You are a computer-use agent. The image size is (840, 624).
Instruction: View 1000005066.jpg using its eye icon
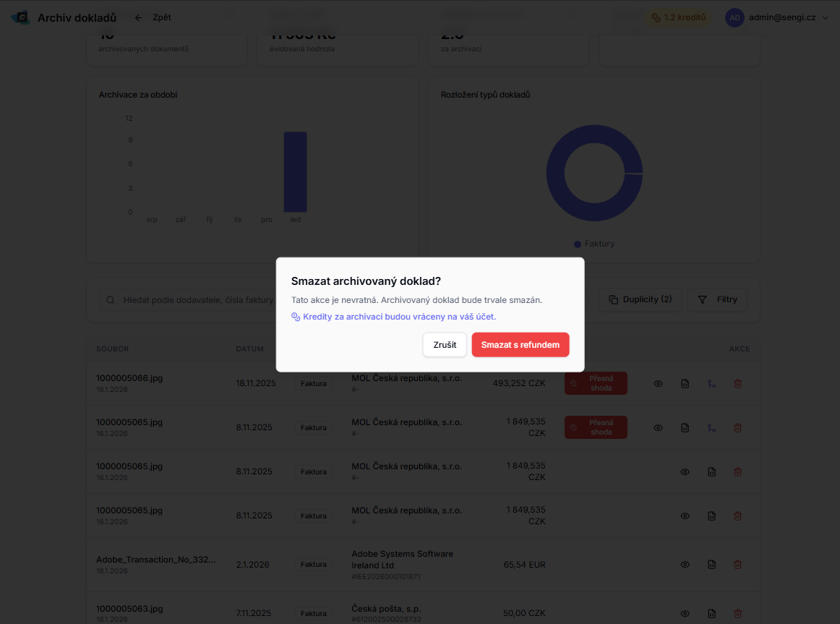click(658, 384)
